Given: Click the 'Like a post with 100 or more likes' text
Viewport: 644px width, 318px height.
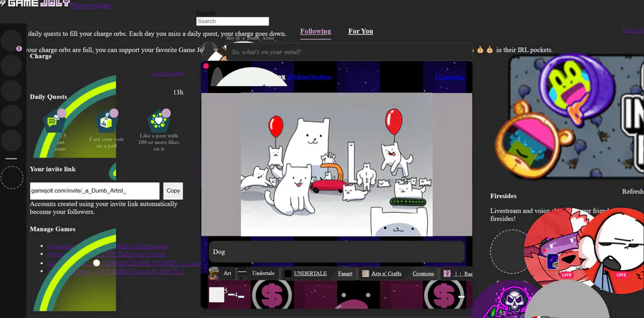Looking at the screenshot, I should click(x=159, y=142).
